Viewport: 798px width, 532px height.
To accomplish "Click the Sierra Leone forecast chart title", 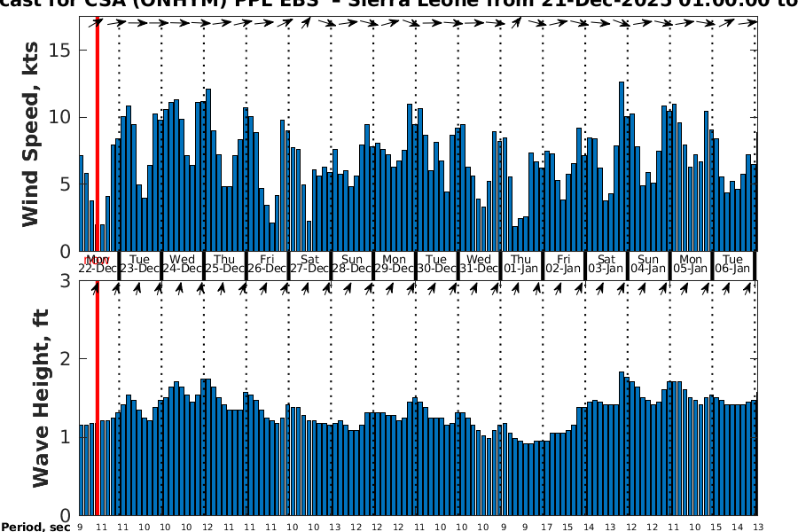I will pyautogui.click(x=399, y=5).
